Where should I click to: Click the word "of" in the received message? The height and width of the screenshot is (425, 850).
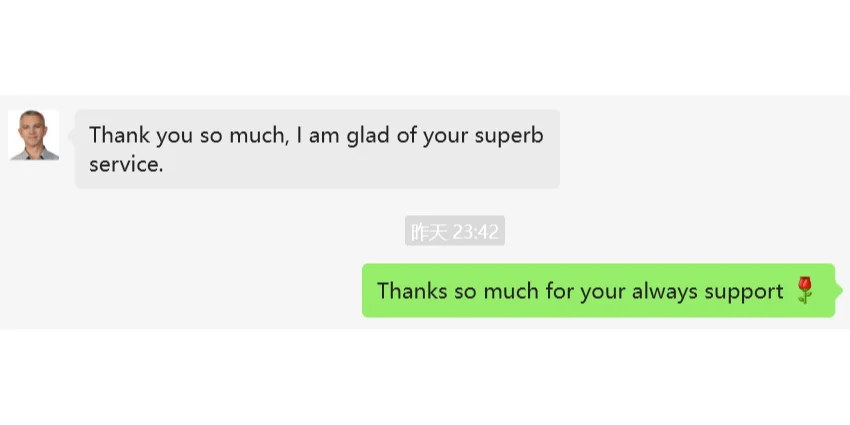pyautogui.click(x=406, y=135)
